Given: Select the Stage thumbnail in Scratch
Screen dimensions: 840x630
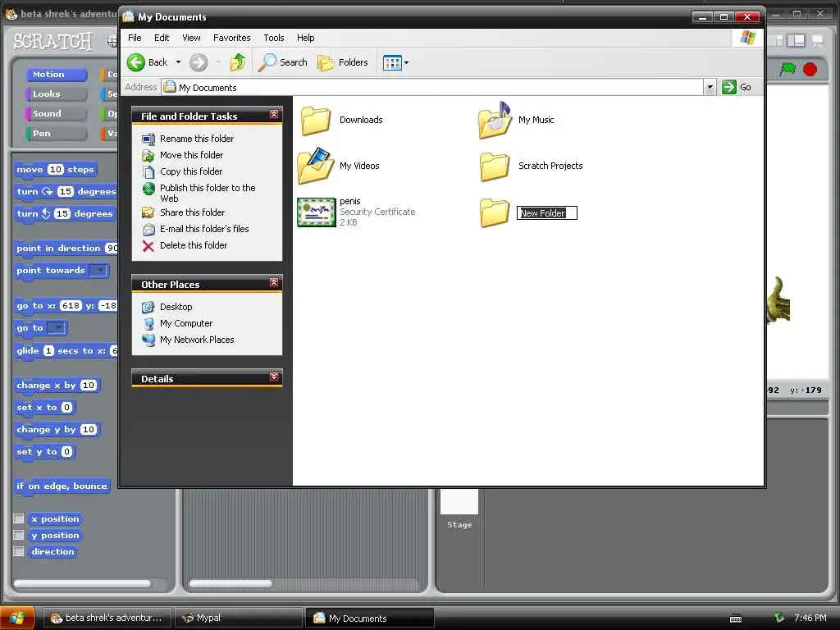Looking at the screenshot, I should [459, 501].
